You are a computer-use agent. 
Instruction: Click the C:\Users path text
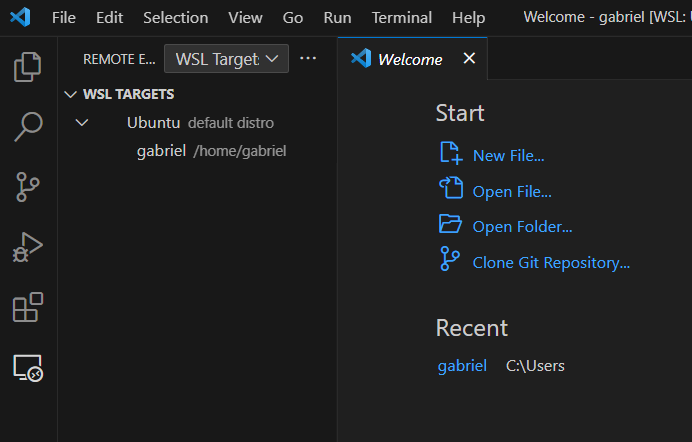click(x=535, y=366)
